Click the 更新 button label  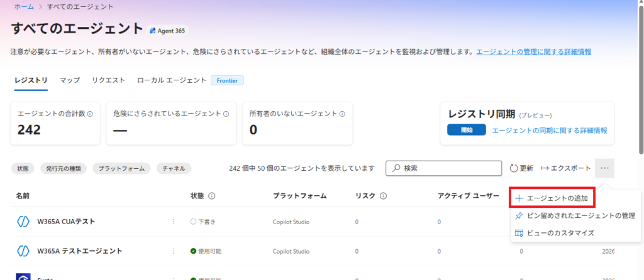[526, 168]
